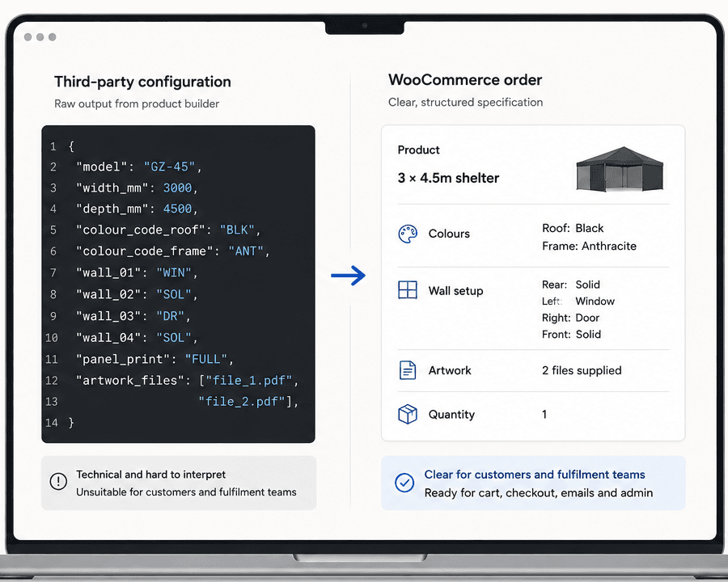Click the black shelter product thumbnail
Viewport: 728px width, 582px height.
[620, 169]
